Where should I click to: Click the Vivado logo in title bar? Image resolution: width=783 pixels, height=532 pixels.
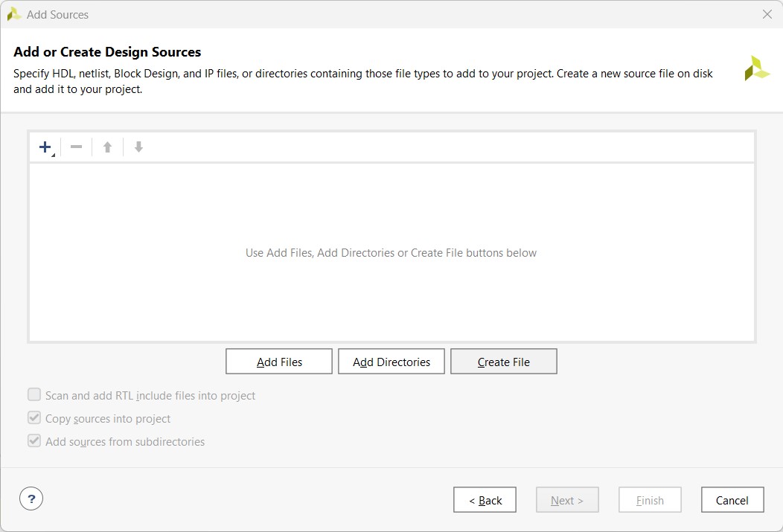(14, 14)
